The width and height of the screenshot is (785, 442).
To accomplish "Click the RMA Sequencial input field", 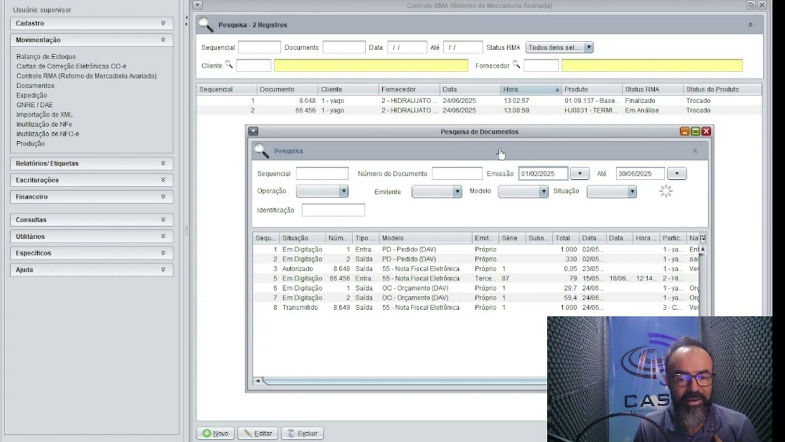I will [259, 47].
